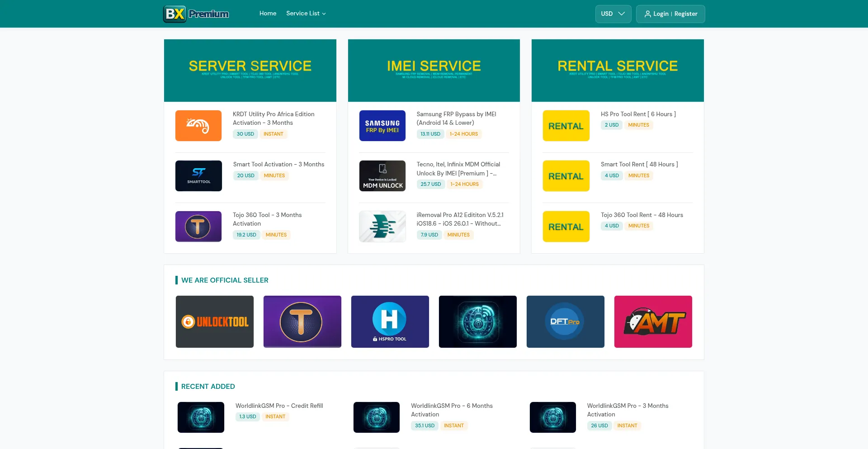
Task: Open iRemoval Pro A12 Edition service
Action: click(x=460, y=219)
